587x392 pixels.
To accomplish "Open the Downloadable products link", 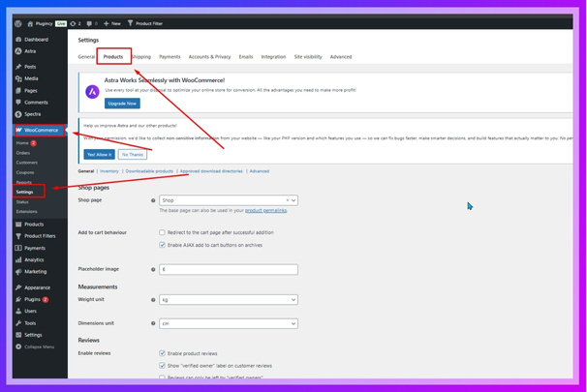I will click(x=149, y=171).
